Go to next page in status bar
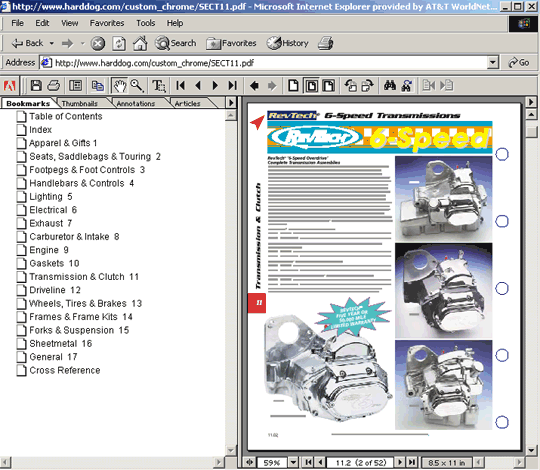 [x=400, y=462]
